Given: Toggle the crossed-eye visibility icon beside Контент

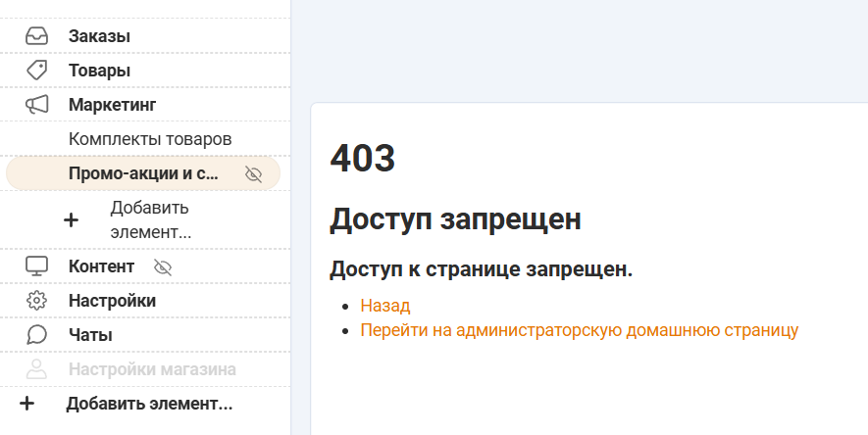Looking at the screenshot, I should pos(163,266).
